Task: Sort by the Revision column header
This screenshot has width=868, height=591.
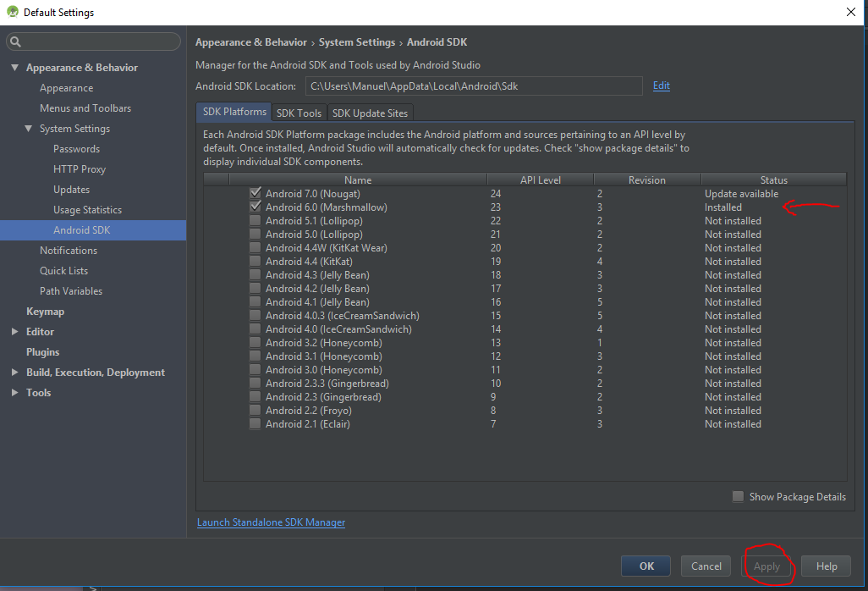Action: point(647,180)
